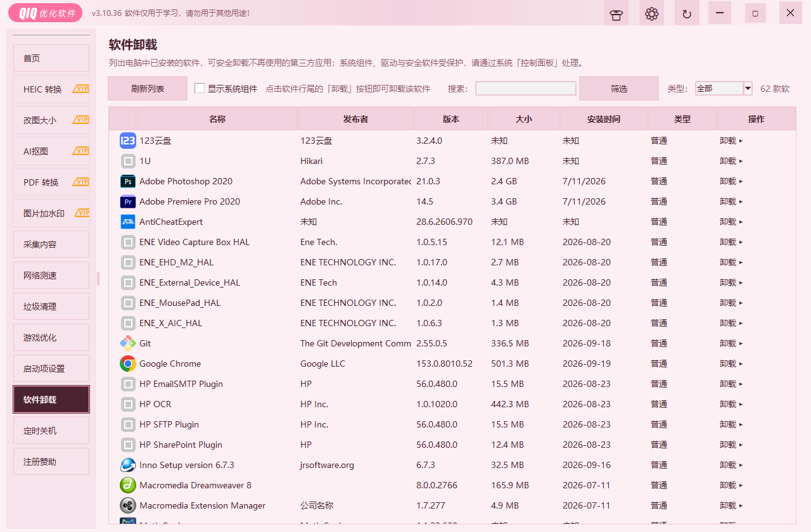This screenshot has height=532, width=811.
Task: Open the 类型 dropdown showing 全部
Action: click(724, 89)
